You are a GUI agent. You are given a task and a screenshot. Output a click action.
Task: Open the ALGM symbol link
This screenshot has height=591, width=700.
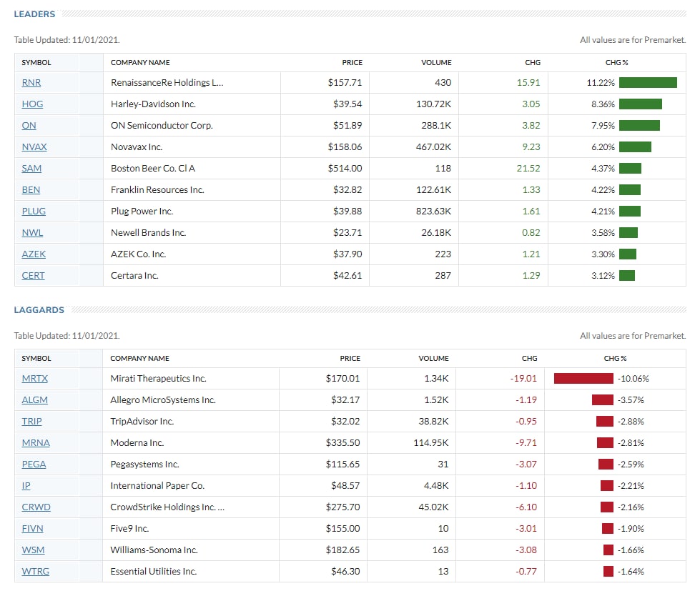coord(35,399)
